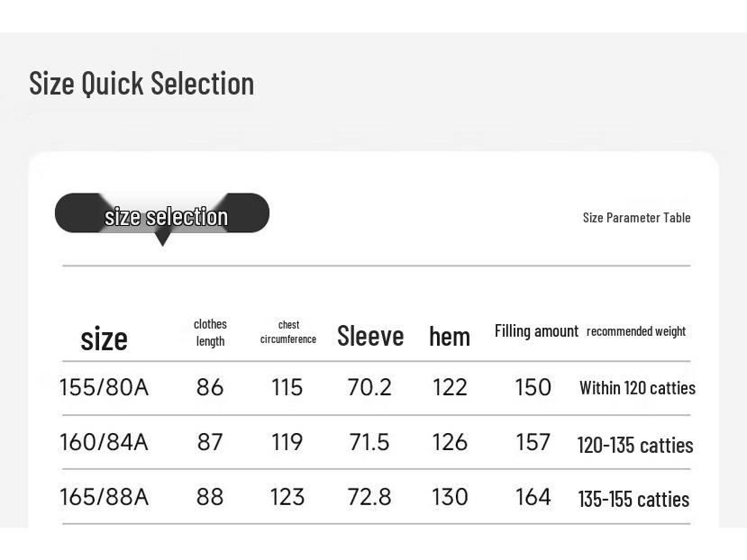The width and height of the screenshot is (747, 560).
Task: Select the 155/80A size row
Action: coord(104,387)
